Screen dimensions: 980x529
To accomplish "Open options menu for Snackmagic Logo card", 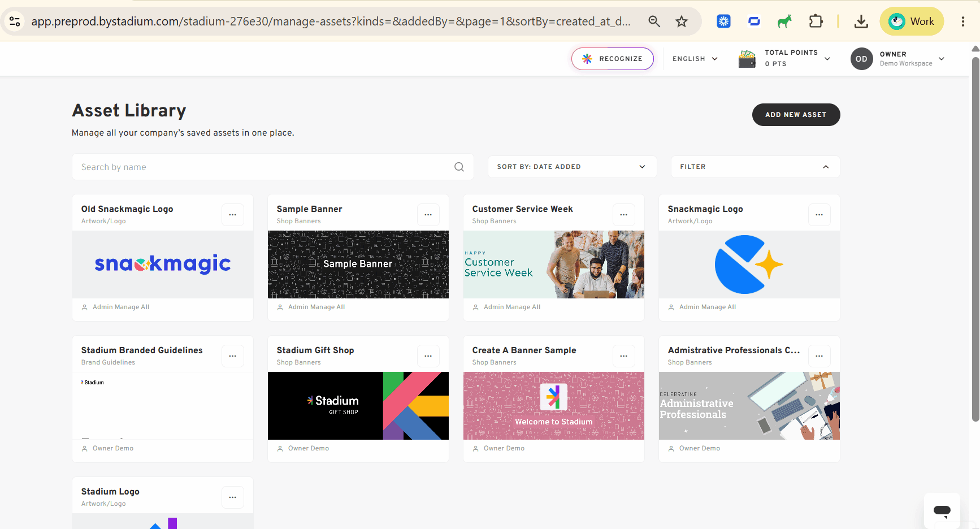I will coord(819,215).
